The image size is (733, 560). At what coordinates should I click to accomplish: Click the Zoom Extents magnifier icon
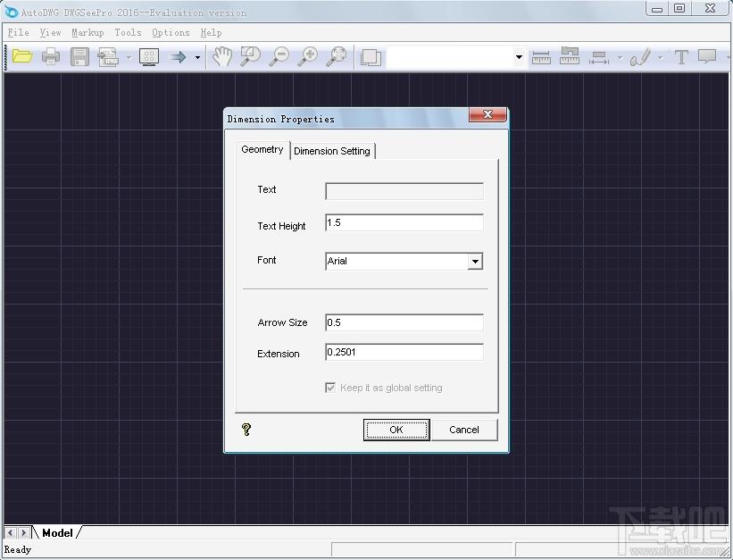coord(337,56)
